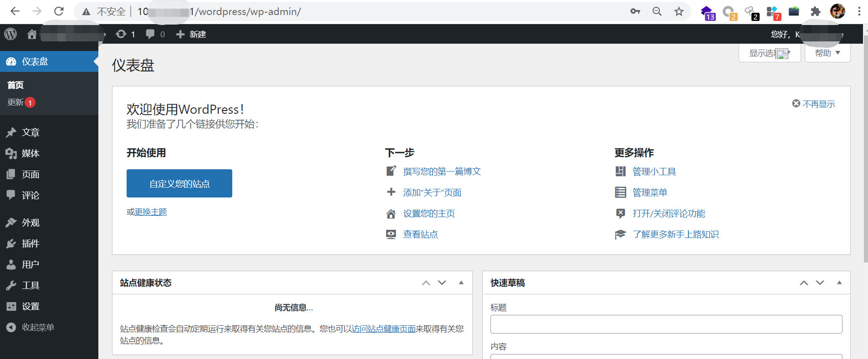Click the saved password key icon
The height and width of the screenshot is (359, 868).
pos(635,11)
